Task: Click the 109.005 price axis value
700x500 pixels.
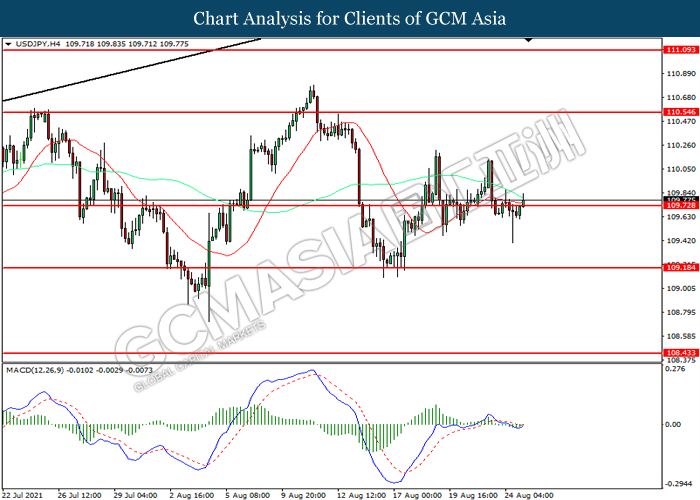Action: point(681,288)
